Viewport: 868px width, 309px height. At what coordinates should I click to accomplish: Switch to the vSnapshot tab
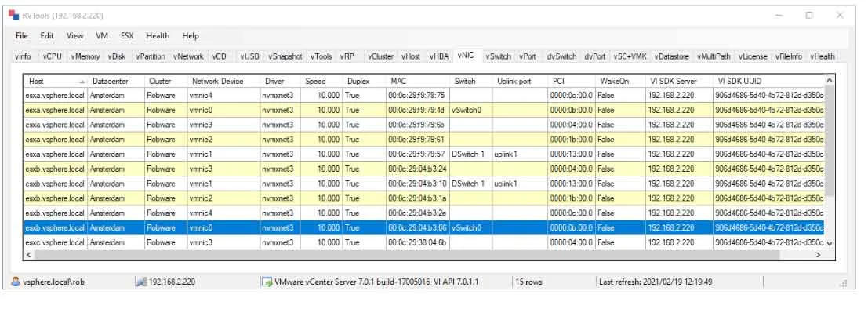pyautogui.click(x=285, y=56)
